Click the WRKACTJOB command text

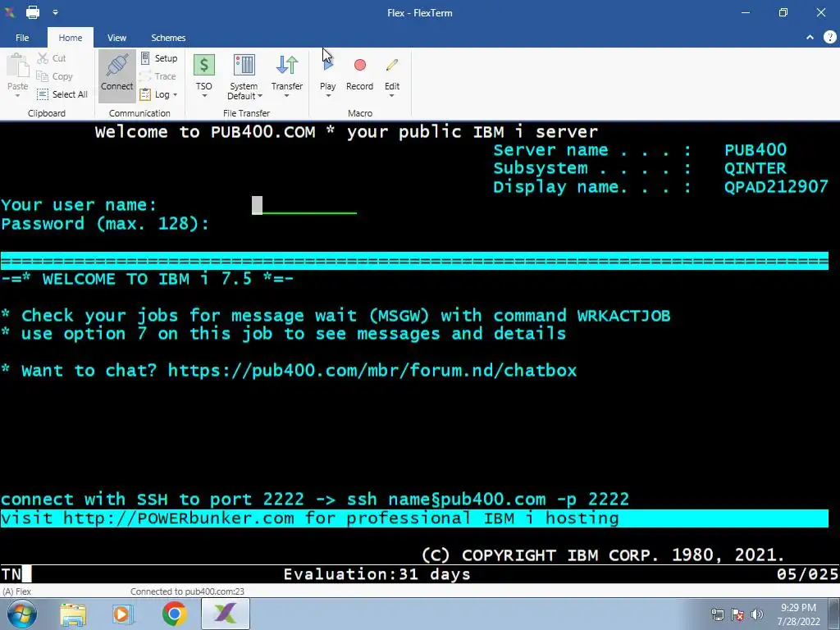tap(624, 316)
